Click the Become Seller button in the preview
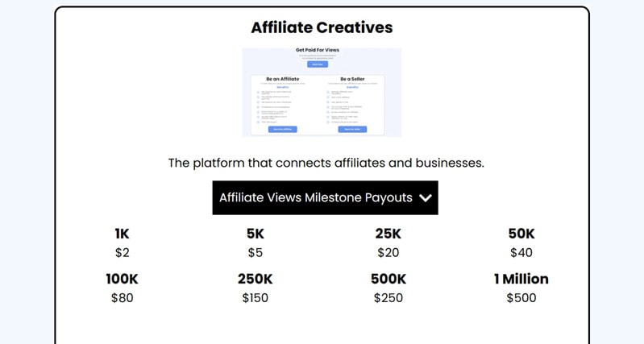The height and width of the screenshot is (344, 644). (x=352, y=129)
